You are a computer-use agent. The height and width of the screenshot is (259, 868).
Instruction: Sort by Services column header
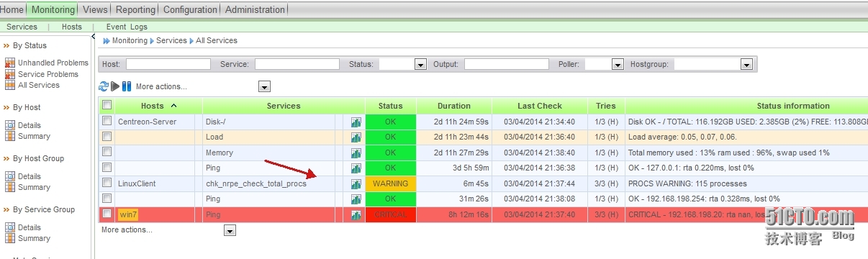coord(284,106)
